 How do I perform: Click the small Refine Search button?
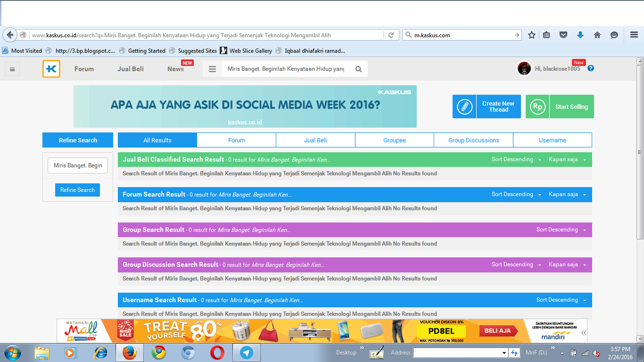(77, 190)
